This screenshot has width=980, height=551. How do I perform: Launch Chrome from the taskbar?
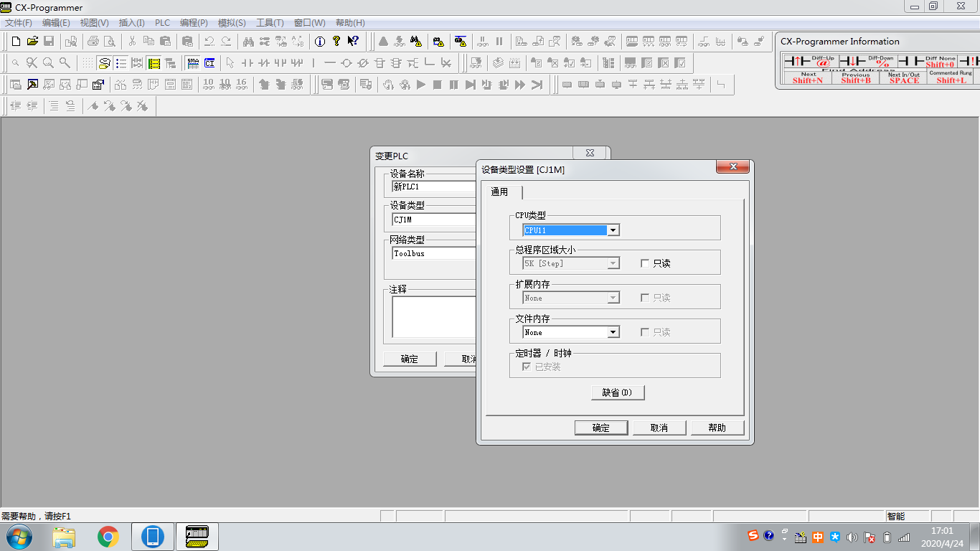pyautogui.click(x=108, y=537)
